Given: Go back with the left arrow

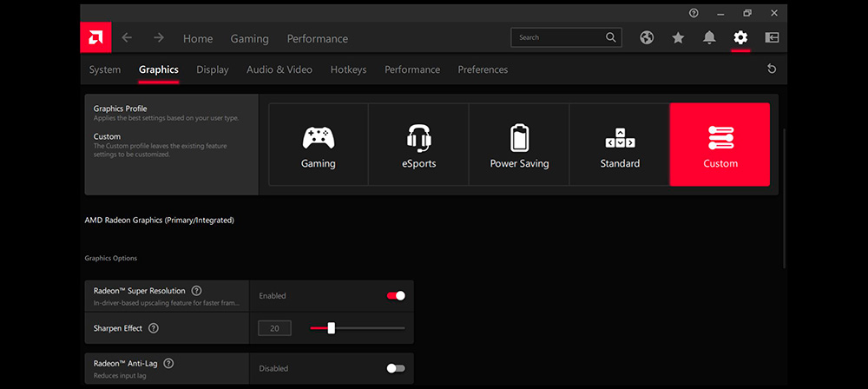Looking at the screenshot, I should [127, 37].
